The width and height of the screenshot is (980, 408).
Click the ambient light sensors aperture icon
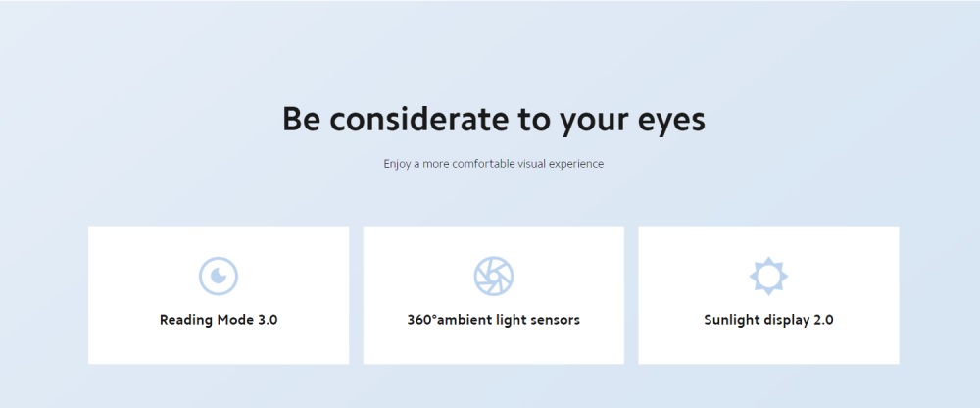pos(493,277)
